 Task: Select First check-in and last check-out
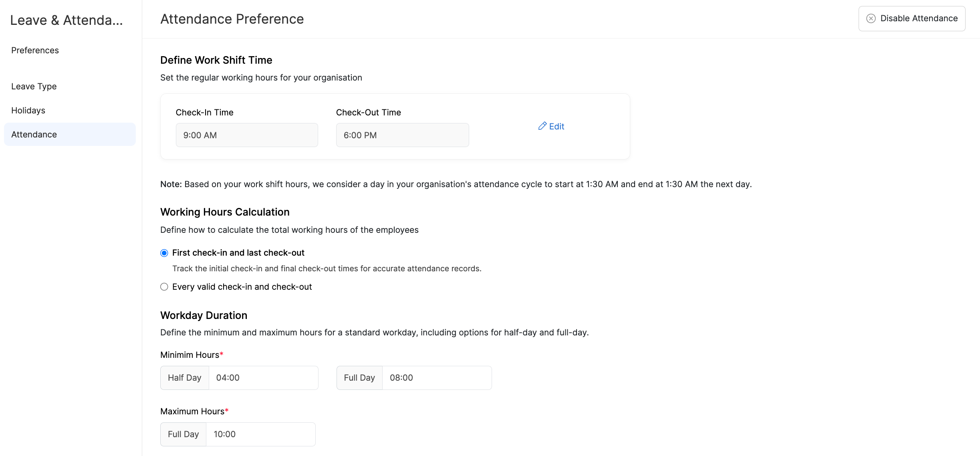click(x=164, y=253)
